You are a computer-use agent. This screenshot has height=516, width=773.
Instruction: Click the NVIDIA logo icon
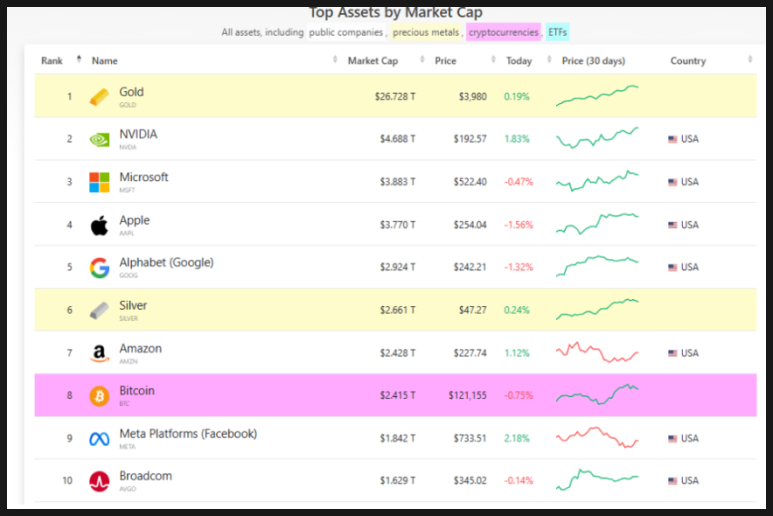point(99,140)
